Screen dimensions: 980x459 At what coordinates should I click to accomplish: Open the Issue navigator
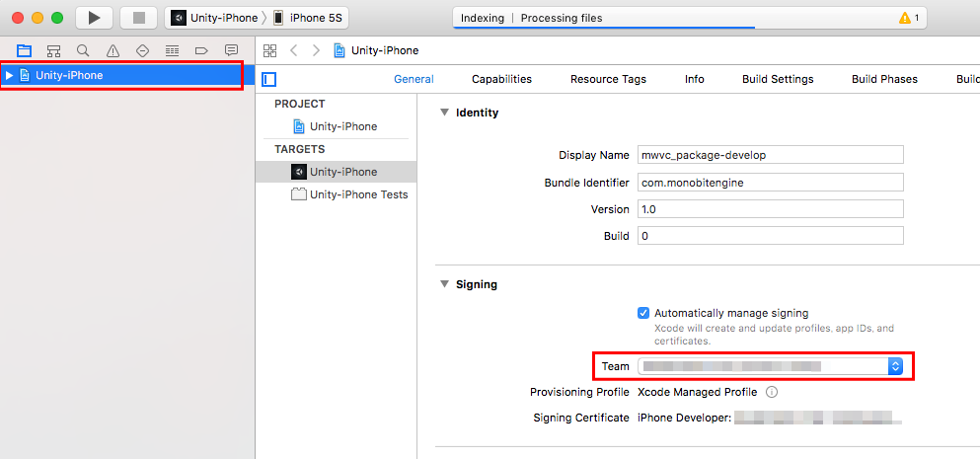(x=113, y=50)
